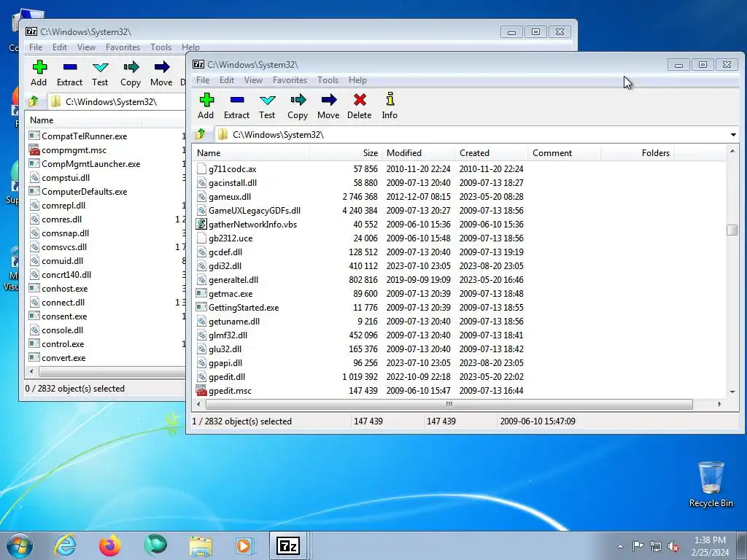Open File menu in front window
The height and width of the screenshot is (560, 747).
coord(203,80)
